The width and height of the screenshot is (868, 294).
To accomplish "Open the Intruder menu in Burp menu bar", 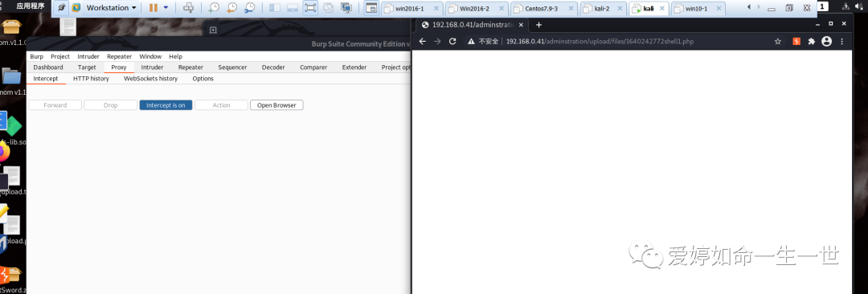I will tap(88, 56).
